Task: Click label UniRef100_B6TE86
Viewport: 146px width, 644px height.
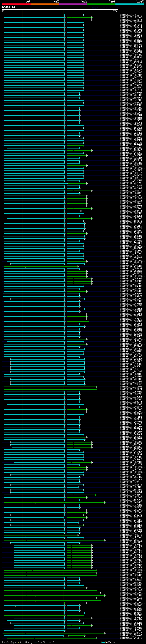Action: (x=131, y=72)
